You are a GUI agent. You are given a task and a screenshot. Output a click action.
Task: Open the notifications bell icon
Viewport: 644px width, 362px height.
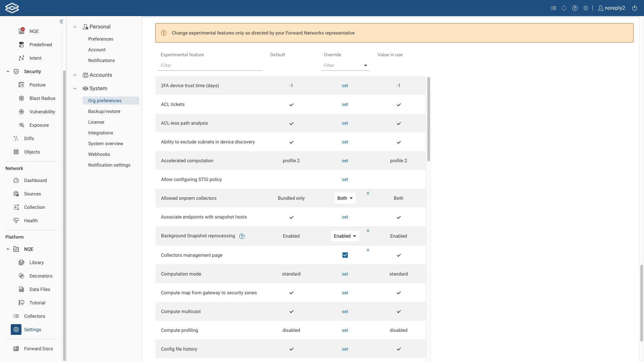pos(564,8)
